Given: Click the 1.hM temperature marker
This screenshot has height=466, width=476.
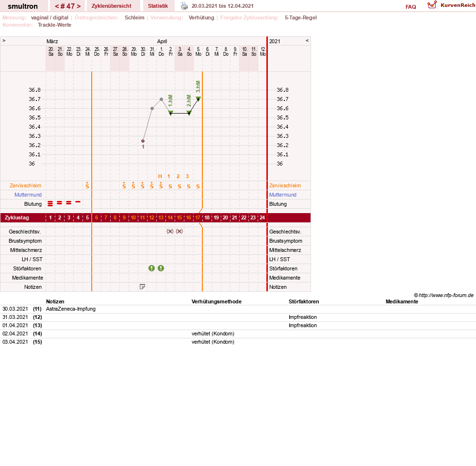Looking at the screenshot, I should pyautogui.click(x=171, y=113).
